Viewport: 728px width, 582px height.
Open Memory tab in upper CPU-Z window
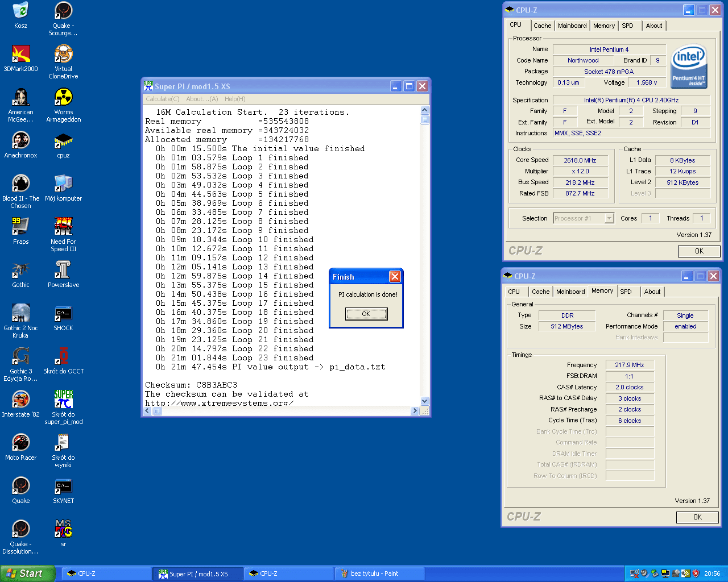(603, 26)
